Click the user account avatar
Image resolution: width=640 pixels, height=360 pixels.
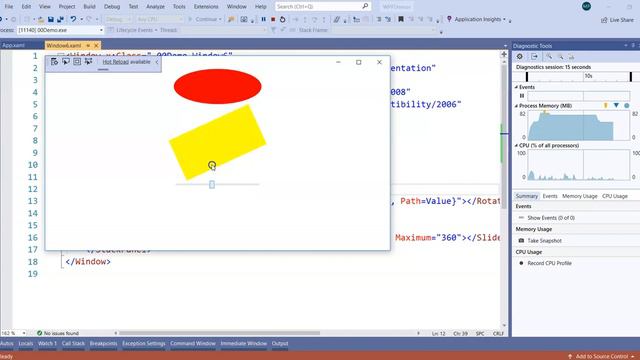coord(587,6)
